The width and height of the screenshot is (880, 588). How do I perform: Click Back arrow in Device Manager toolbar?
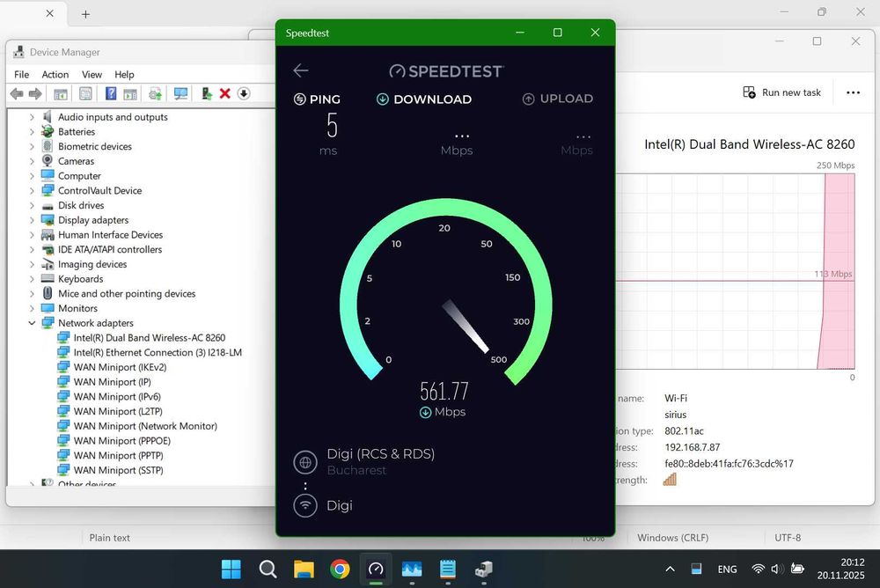(x=17, y=94)
